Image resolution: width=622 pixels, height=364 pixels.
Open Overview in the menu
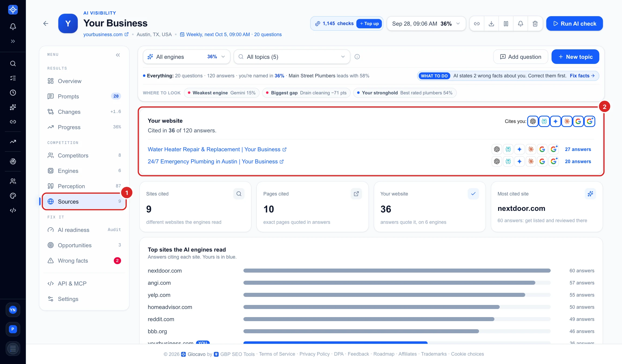coord(84,81)
